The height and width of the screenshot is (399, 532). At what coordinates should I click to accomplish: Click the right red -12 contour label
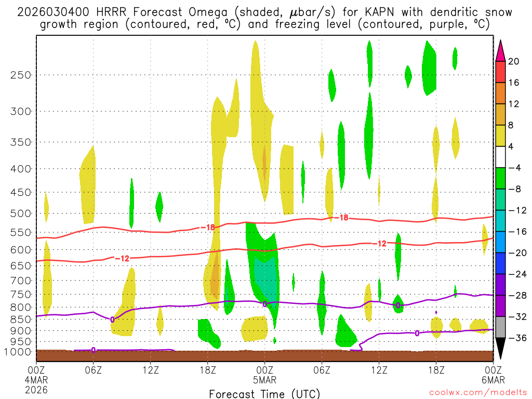coord(379,243)
